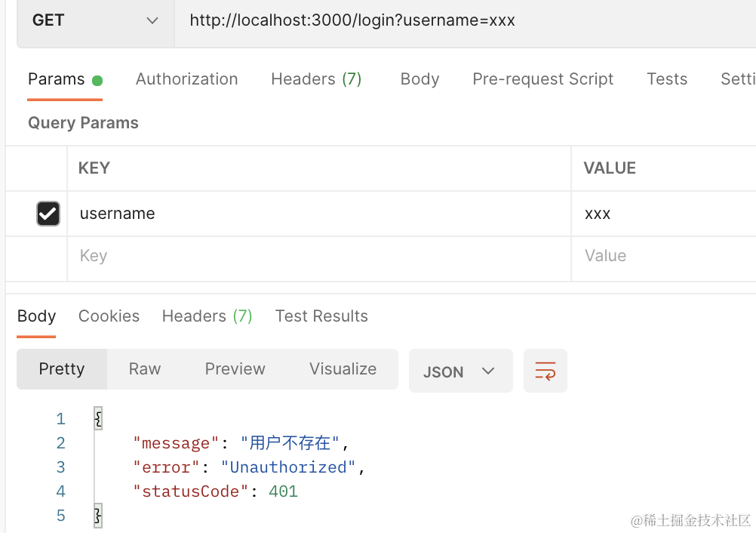Viewport: 756px width, 533px height.
Task: Open the response Cookies tab
Action: click(x=109, y=316)
